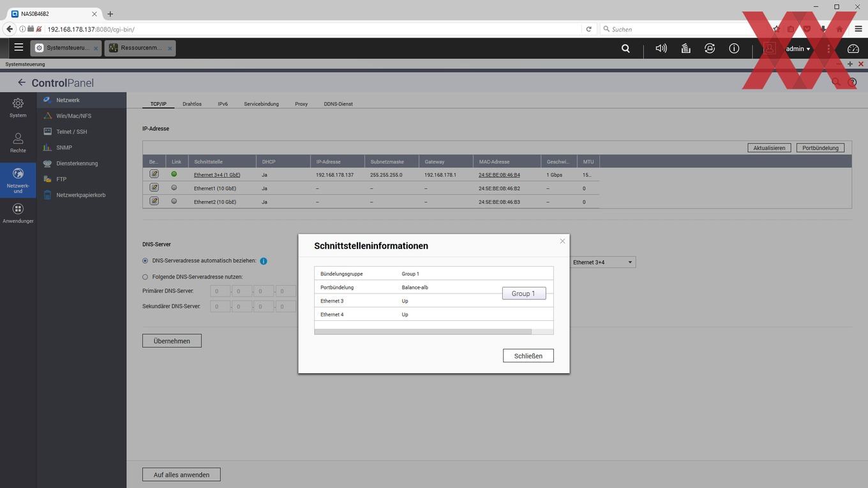Select Anwendungen category in sidebar
The height and width of the screenshot is (488, 868).
[18, 213]
